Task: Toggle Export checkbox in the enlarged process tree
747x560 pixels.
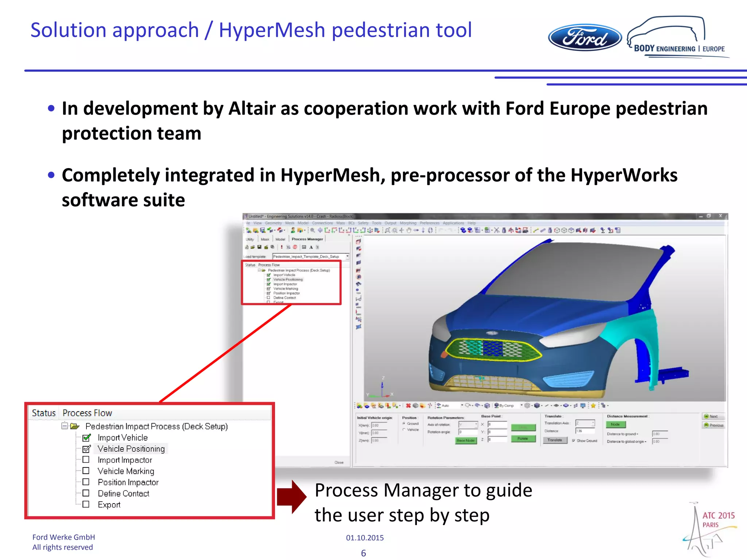Action: (x=86, y=504)
